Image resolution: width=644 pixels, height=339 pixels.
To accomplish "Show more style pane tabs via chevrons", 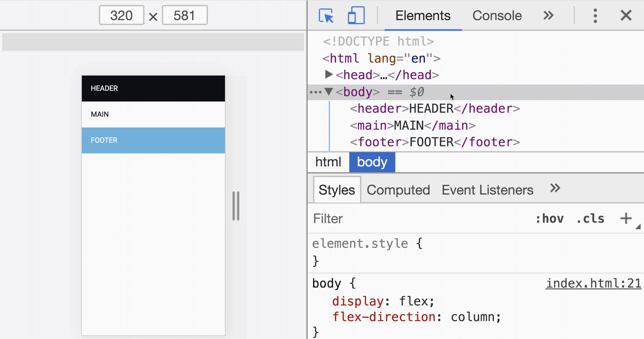I will 555,188.
